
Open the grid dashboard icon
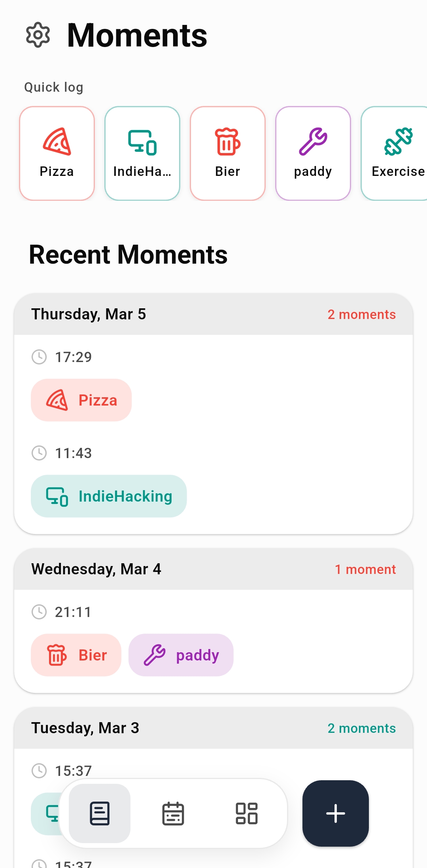click(x=247, y=813)
